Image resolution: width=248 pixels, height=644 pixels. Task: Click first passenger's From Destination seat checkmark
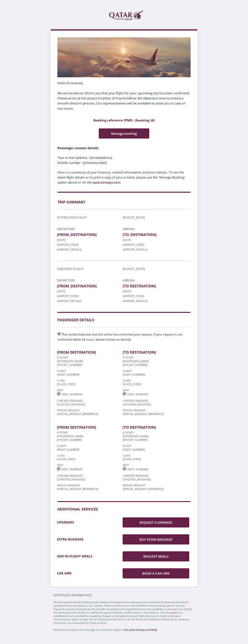(59, 394)
